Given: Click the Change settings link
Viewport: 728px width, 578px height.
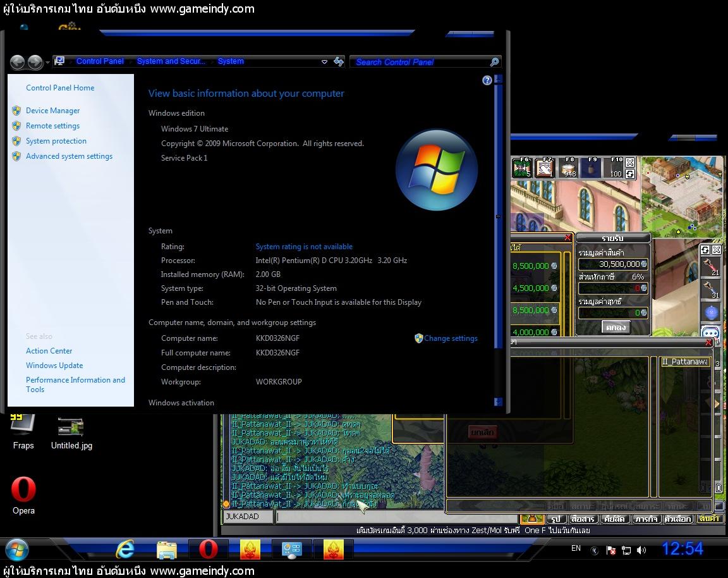Looking at the screenshot, I should (451, 338).
